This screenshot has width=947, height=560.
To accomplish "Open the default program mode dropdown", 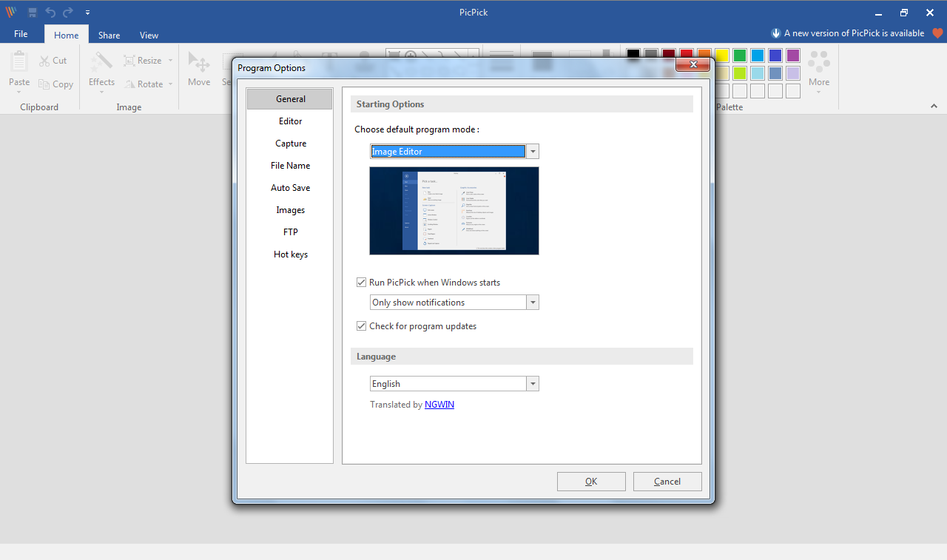I will pos(533,152).
